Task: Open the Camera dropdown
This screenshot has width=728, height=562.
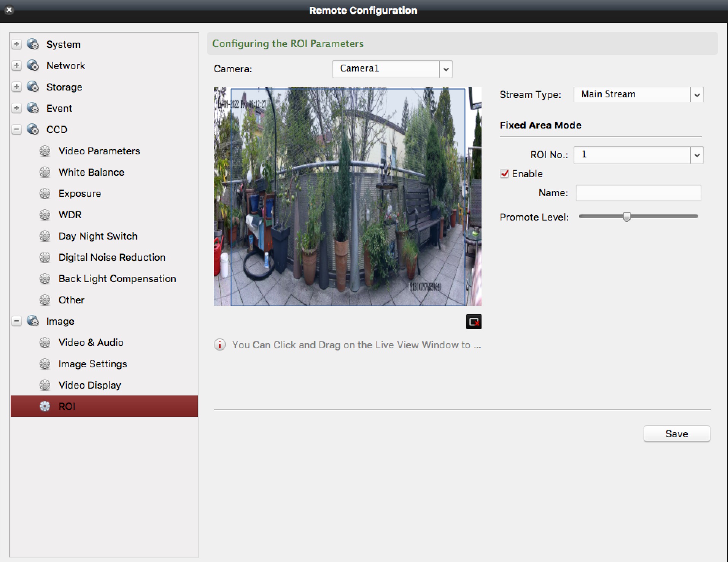Action: click(446, 69)
